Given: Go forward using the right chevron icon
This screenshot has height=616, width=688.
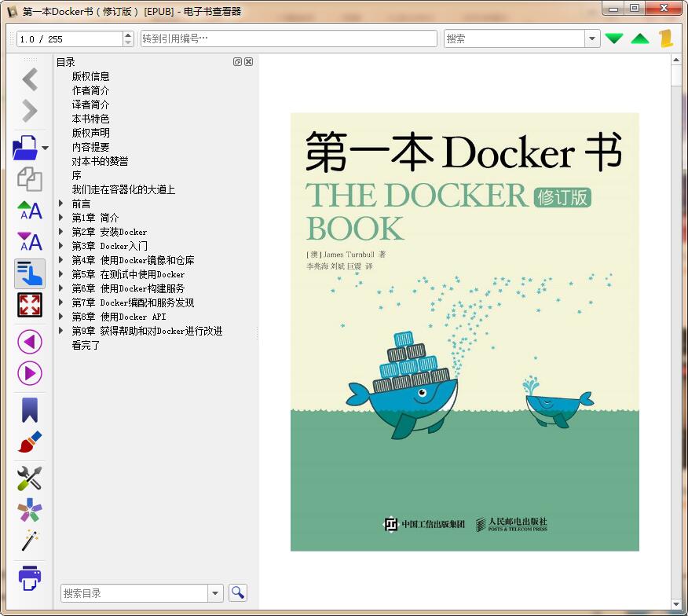Looking at the screenshot, I should [30, 111].
